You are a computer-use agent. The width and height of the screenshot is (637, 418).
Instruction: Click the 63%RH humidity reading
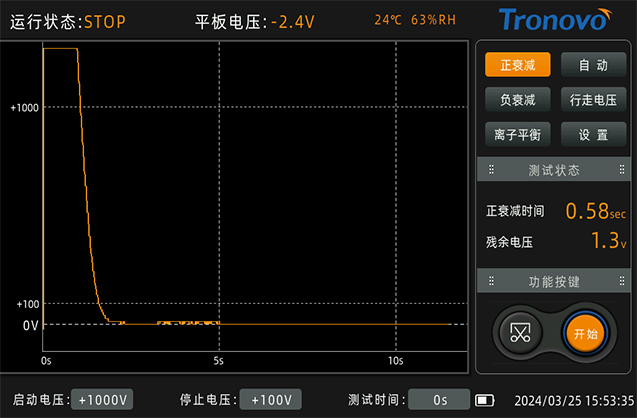(x=433, y=20)
